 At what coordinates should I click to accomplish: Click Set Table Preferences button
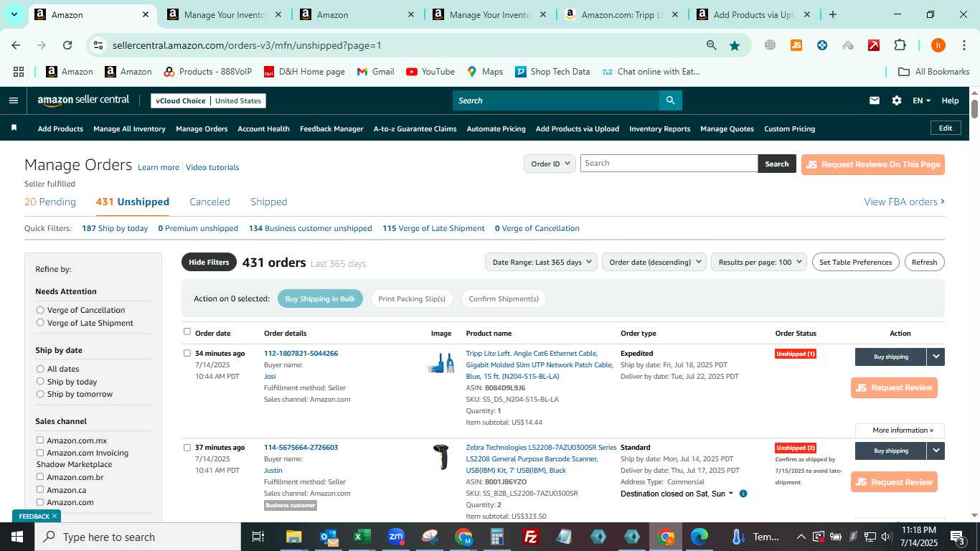(856, 262)
